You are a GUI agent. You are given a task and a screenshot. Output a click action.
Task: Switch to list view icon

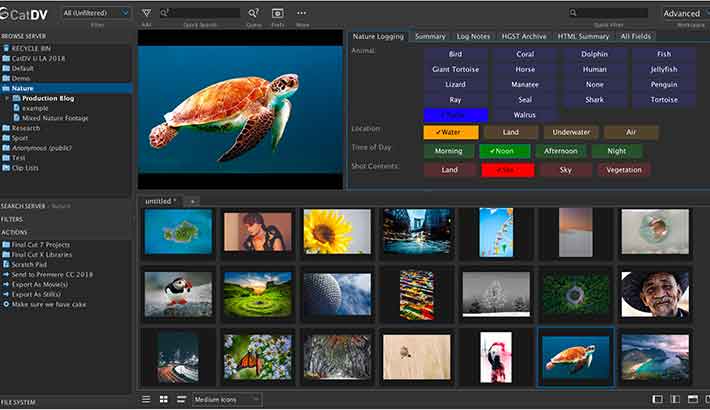click(x=147, y=399)
